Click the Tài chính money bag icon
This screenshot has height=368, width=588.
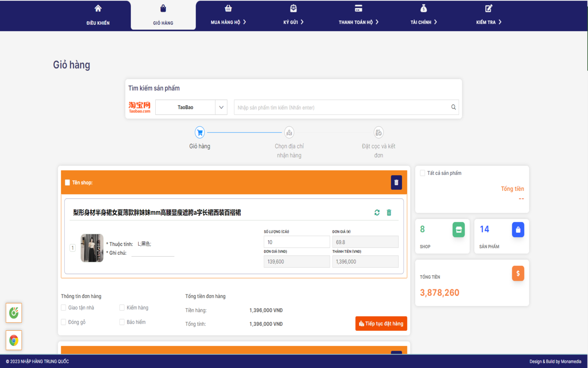(x=424, y=8)
